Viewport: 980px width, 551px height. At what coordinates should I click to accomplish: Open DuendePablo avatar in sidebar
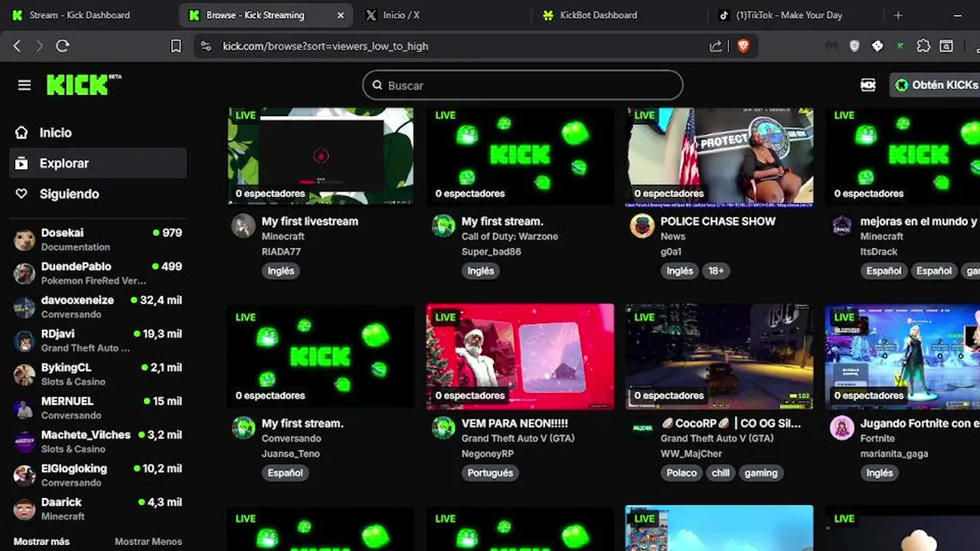pyautogui.click(x=24, y=273)
